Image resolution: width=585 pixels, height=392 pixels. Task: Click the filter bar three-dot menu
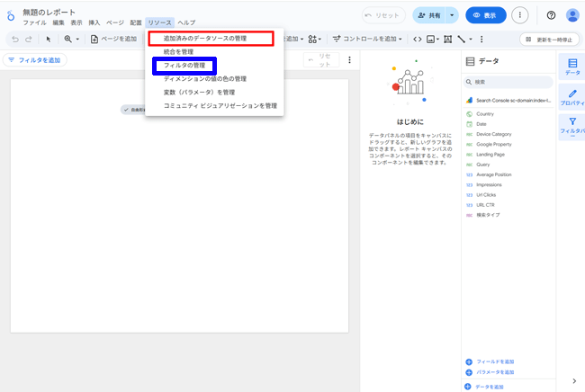tap(349, 60)
